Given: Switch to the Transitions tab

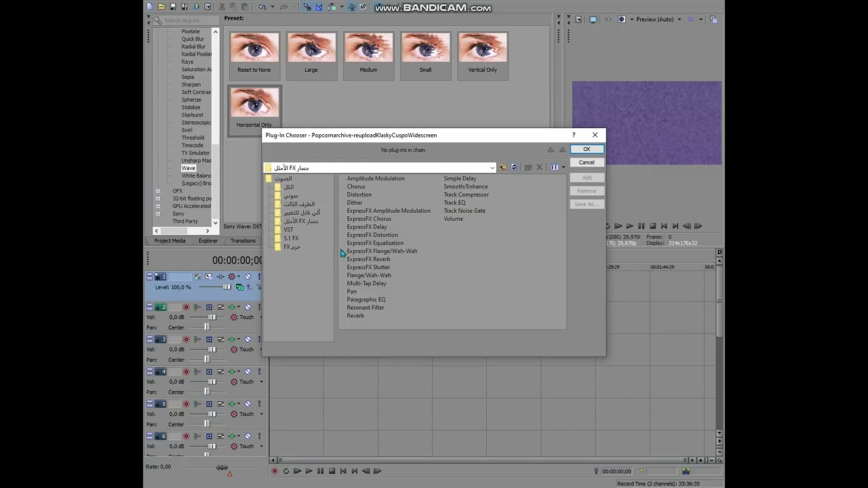Looking at the screenshot, I should coord(243,241).
